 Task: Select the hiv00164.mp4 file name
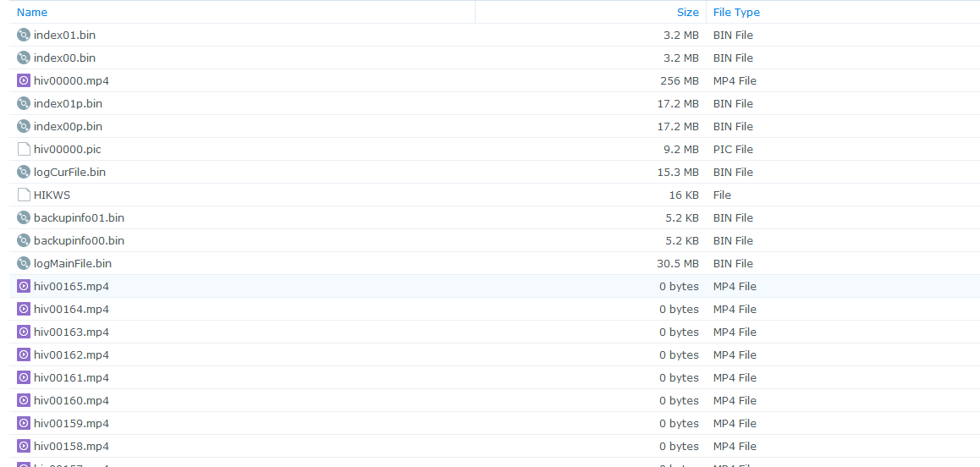pos(71,310)
